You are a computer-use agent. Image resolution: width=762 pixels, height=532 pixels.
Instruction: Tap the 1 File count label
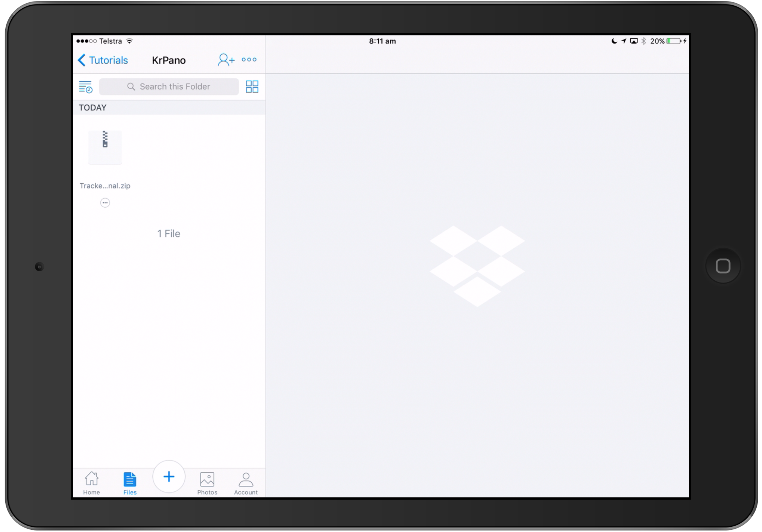pyautogui.click(x=169, y=234)
